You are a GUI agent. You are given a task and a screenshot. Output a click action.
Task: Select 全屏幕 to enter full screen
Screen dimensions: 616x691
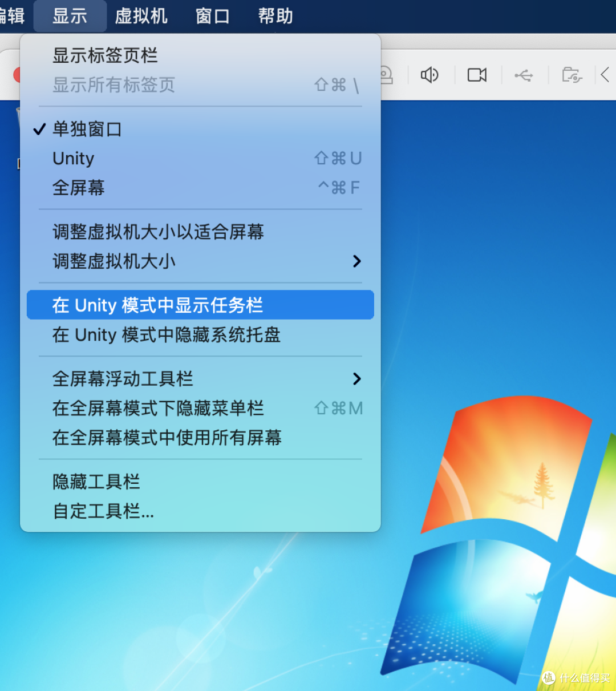78,188
